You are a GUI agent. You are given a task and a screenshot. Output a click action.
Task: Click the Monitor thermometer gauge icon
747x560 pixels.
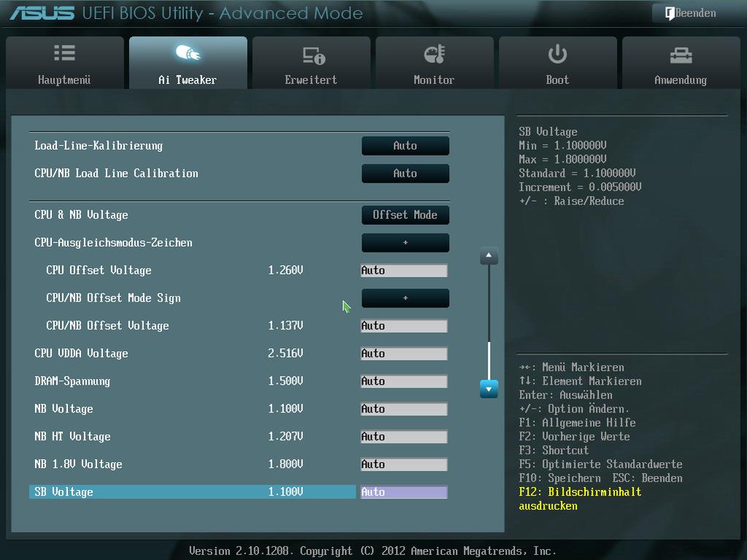pos(434,54)
